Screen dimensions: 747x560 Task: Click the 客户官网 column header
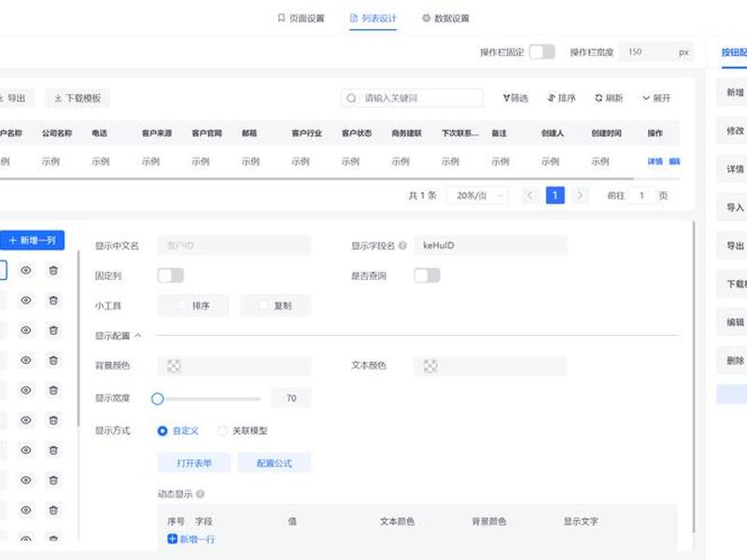tap(206, 133)
